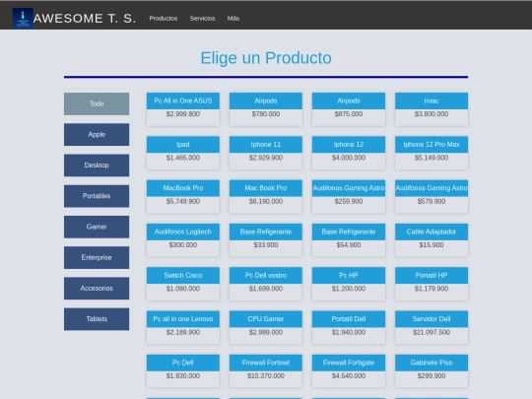Viewport: 532px width, 399px height.
Task: Click the $299.900 price text
Action: [x=432, y=376]
